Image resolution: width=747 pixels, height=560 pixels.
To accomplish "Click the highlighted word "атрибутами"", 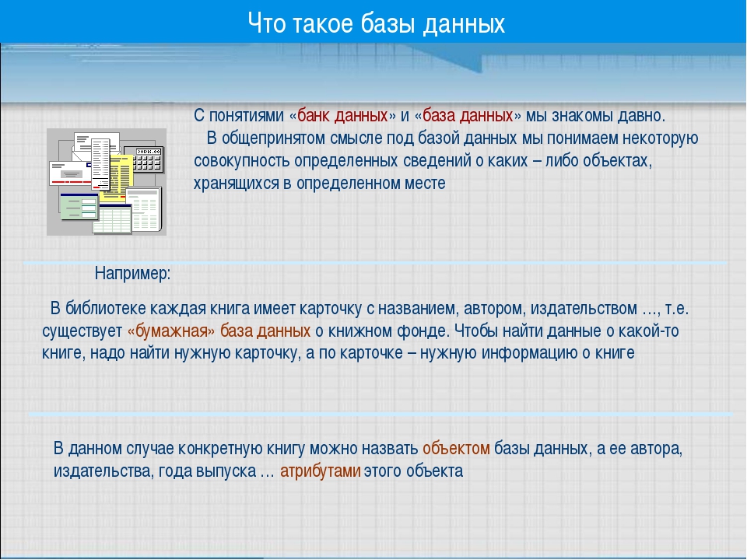I will coord(320,471).
